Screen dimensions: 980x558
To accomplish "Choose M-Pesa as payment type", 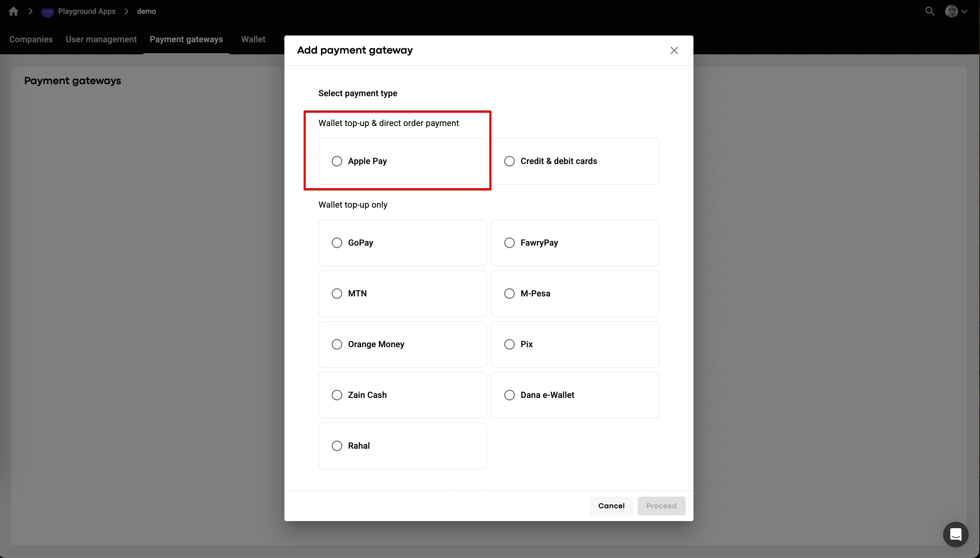I will point(510,294).
